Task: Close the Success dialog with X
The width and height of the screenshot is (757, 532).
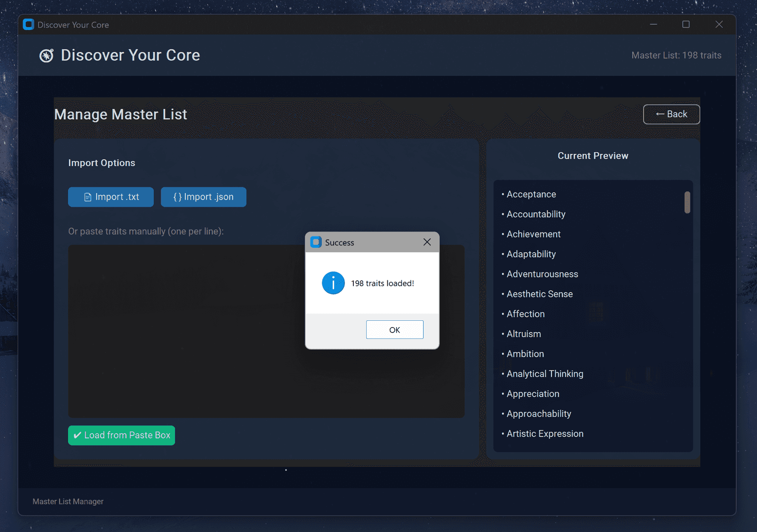Action: (427, 242)
